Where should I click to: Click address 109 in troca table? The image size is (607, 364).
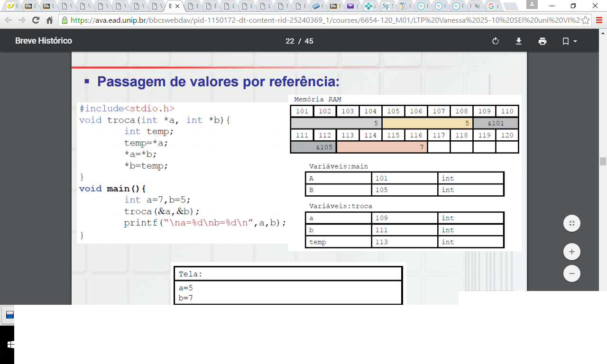[x=405, y=218]
